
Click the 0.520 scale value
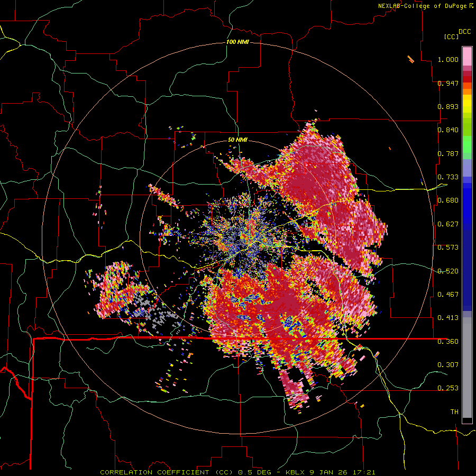tap(448, 271)
